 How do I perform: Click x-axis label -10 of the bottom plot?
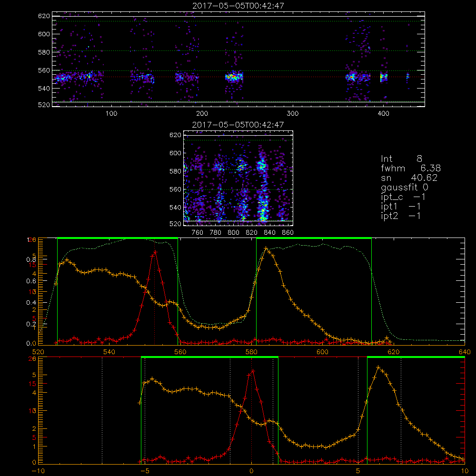[38, 471]
